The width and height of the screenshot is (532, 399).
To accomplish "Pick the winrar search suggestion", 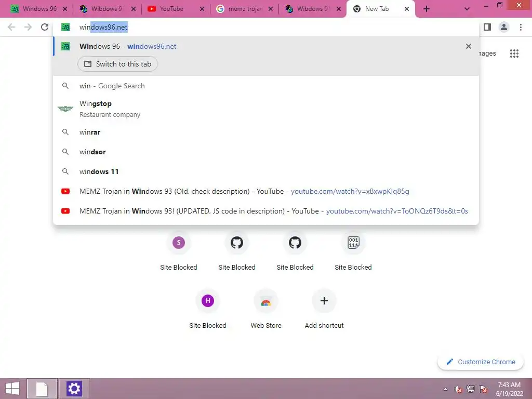I will (x=266, y=132).
